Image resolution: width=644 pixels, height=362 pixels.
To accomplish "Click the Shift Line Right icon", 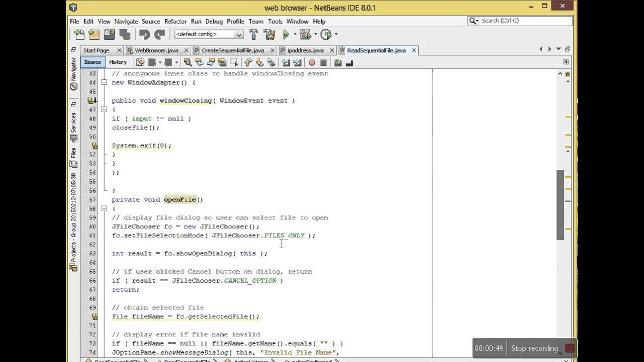I will 297,62.
